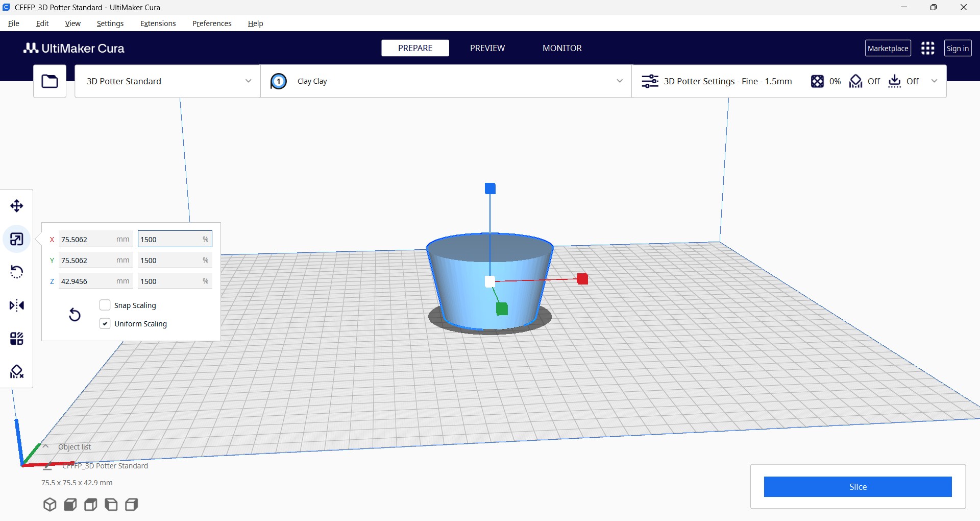The height and width of the screenshot is (521, 980).
Task: Switch to right side view cube icon
Action: pos(132,505)
